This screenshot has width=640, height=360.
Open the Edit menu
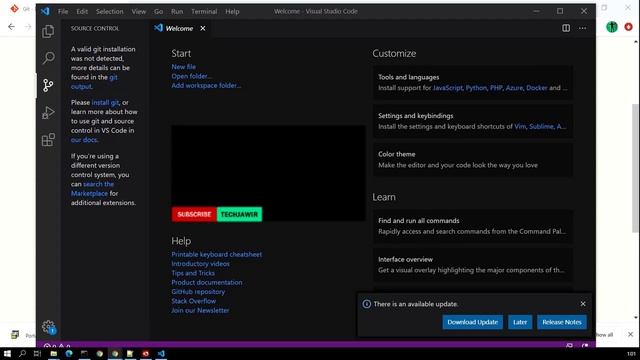pyautogui.click(x=82, y=11)
